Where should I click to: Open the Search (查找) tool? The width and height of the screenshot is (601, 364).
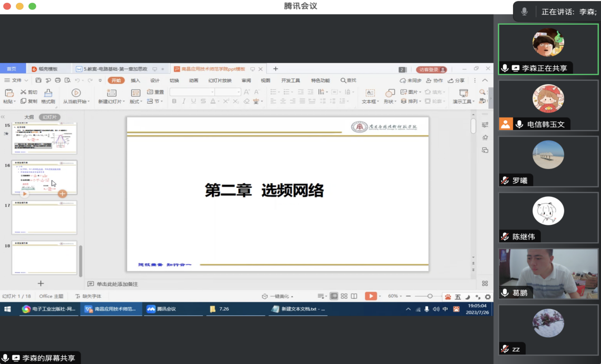pyautogui.click(x=348, y=80)
